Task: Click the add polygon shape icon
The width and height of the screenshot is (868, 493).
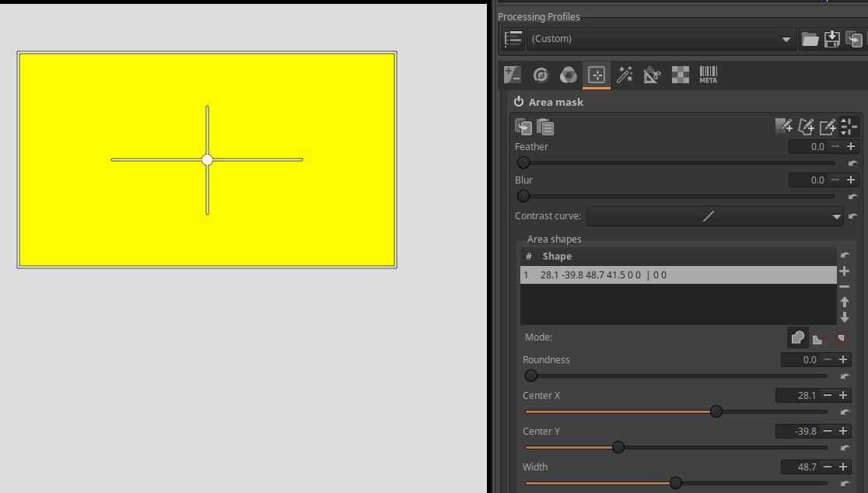Action: 806,126
